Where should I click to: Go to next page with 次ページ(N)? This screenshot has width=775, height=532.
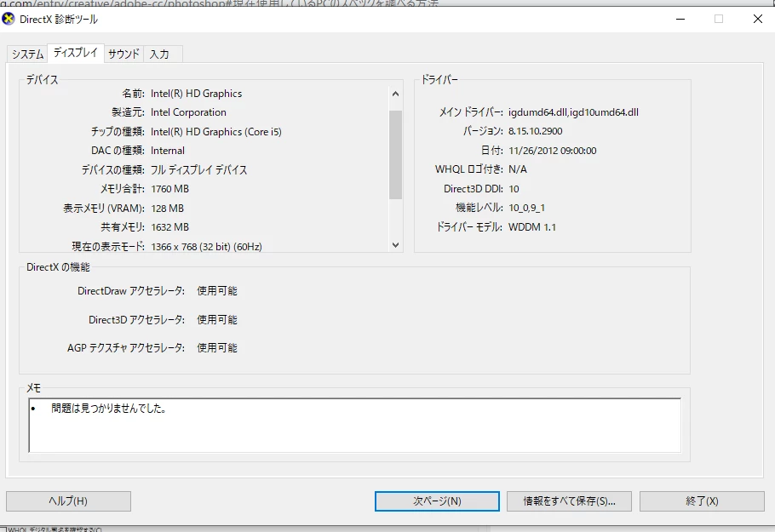pos(437,501)
